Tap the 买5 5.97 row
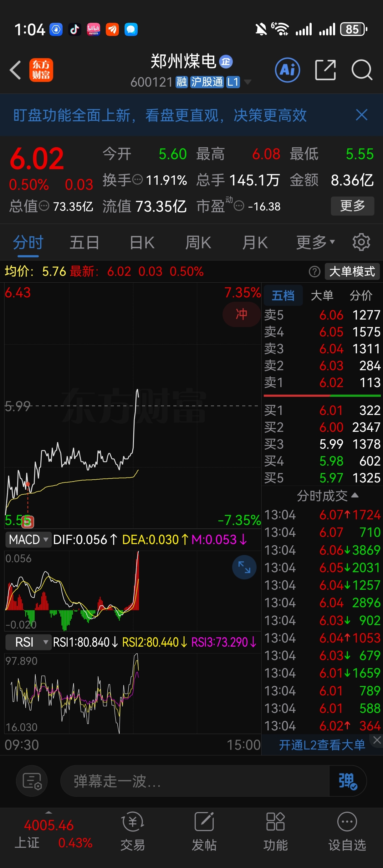 click(322, 478)
